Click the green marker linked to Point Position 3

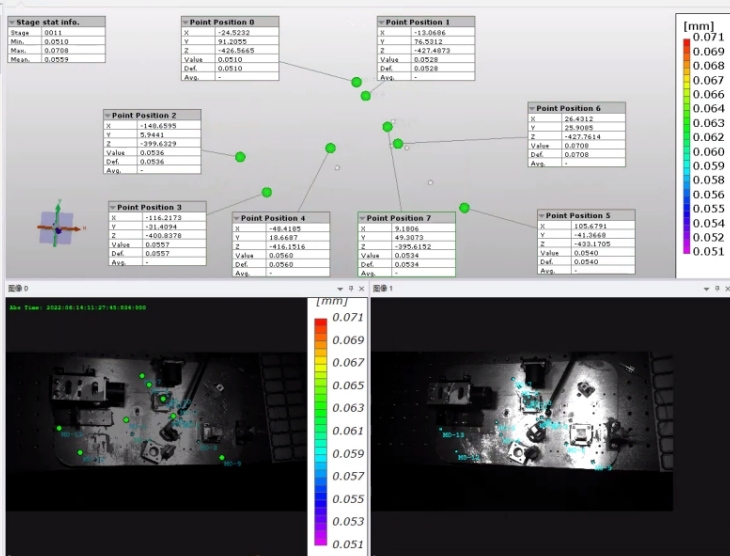[267, 192]
